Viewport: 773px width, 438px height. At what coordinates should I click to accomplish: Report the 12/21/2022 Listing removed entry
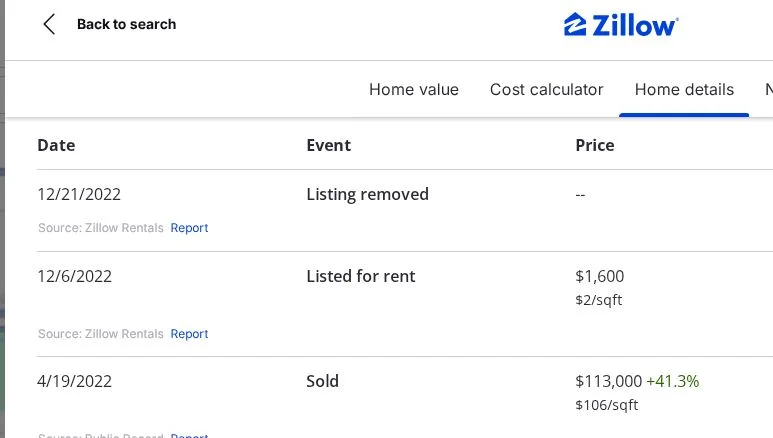[x=189, y=228]
